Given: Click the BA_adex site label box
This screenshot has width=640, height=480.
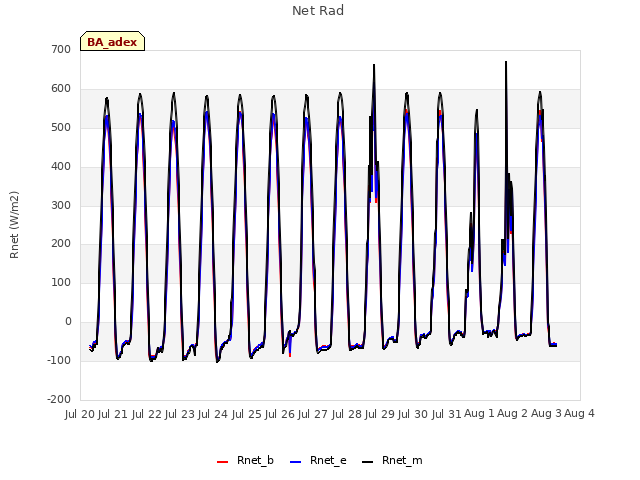Looking at the screenshot, I should click(112, 41).
